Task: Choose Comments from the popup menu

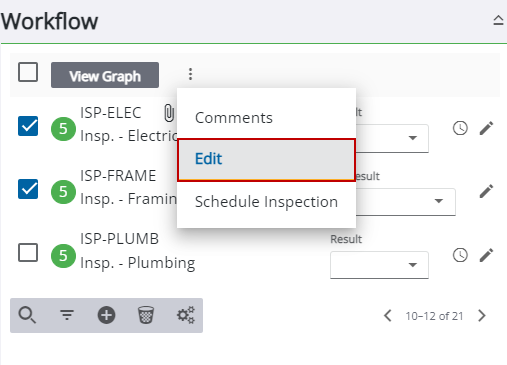Action: tap(266, 118)
